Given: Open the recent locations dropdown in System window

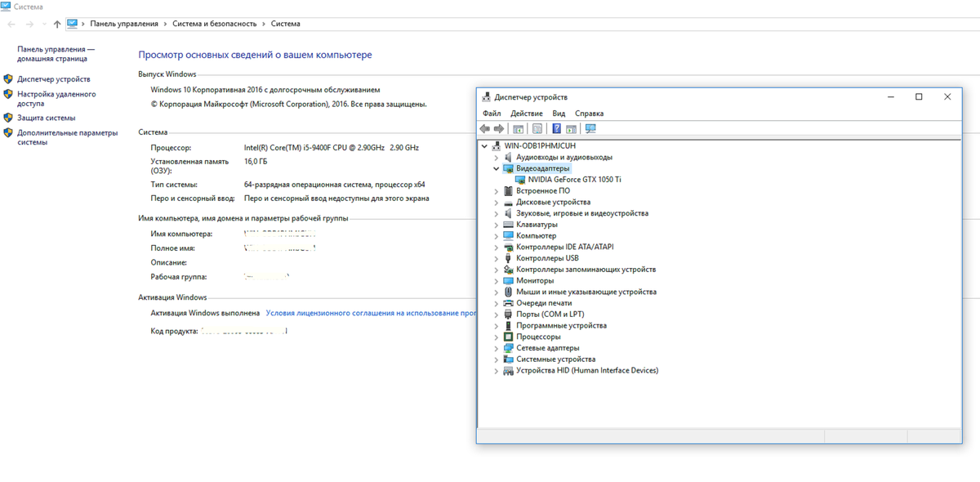Looking at the screenshot, I should [43, 25].
